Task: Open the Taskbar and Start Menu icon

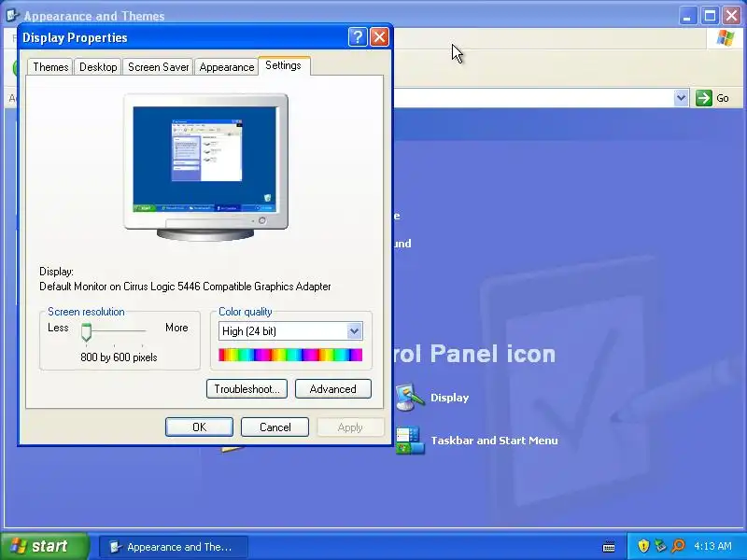Action: pyautogui.click(x=410, y=441)
